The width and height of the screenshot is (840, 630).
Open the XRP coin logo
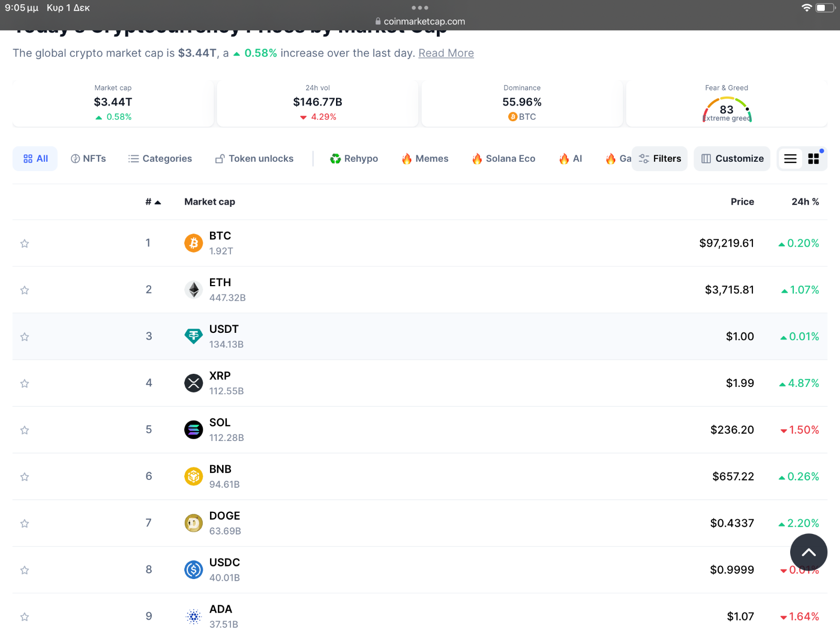pyautogui.click(x=194, y=383)
